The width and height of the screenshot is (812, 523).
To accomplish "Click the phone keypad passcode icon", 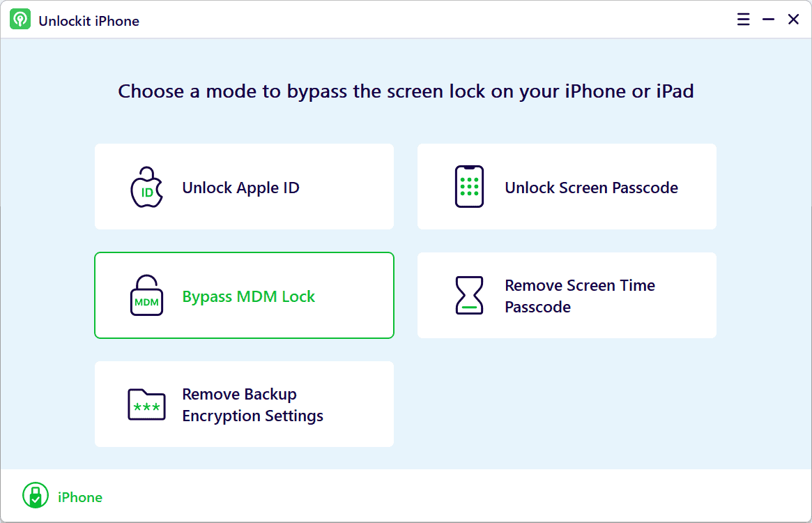I will tap(469, 187).
